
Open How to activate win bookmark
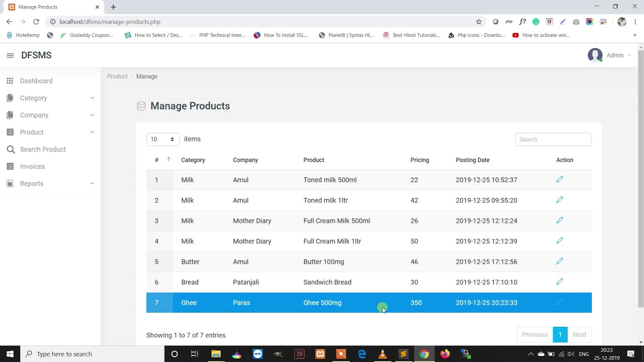(541, 35)
